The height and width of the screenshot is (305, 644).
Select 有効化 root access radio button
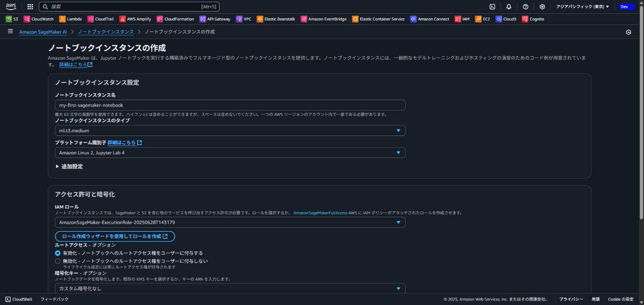pos(57,253)
